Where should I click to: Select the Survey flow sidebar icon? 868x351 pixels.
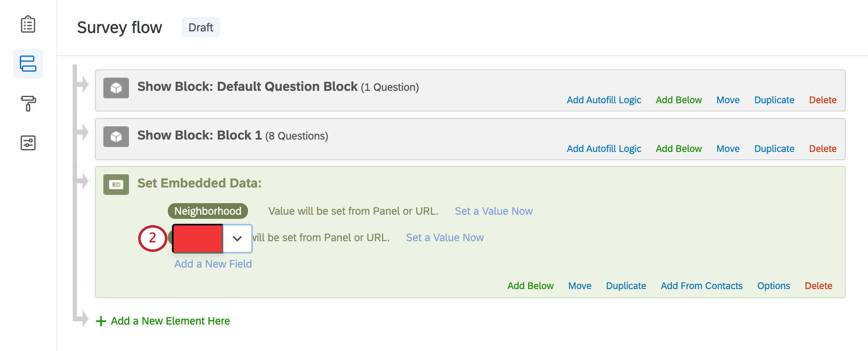28,64
